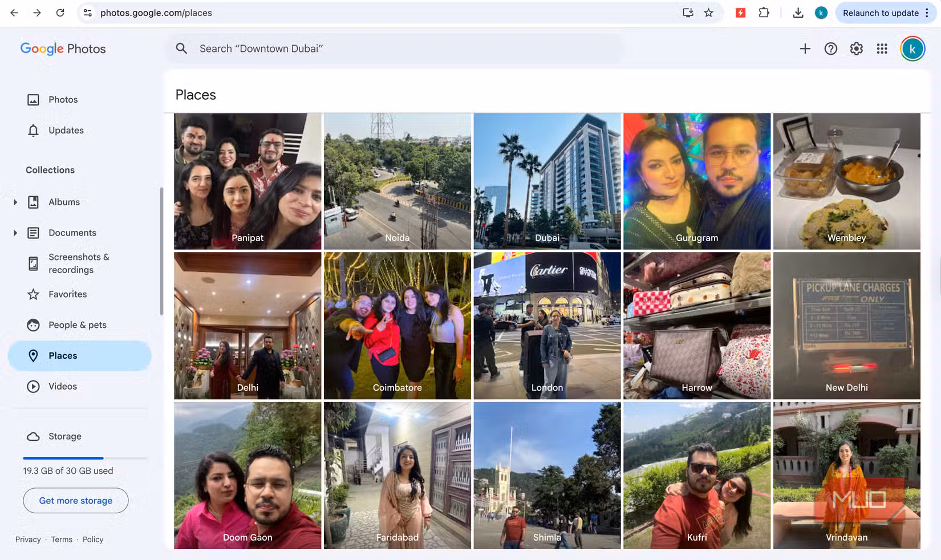
Task: Bookmark this page with the star icon
Action: 708,12
